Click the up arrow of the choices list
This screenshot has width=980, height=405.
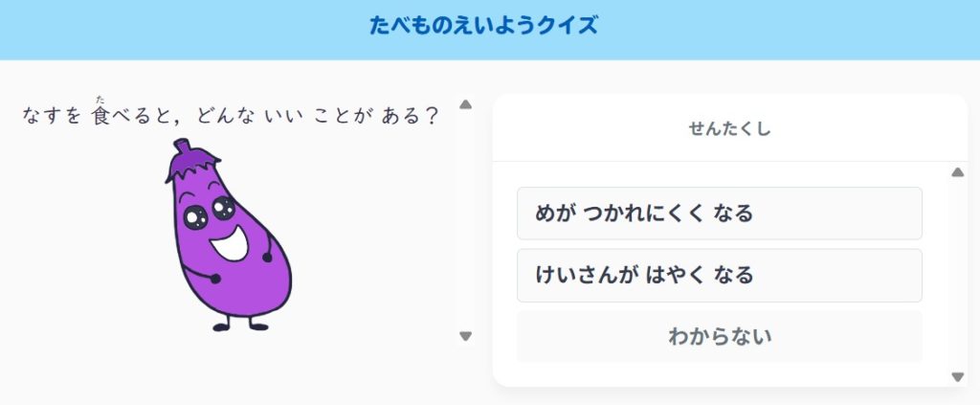[x=957, y=173]
